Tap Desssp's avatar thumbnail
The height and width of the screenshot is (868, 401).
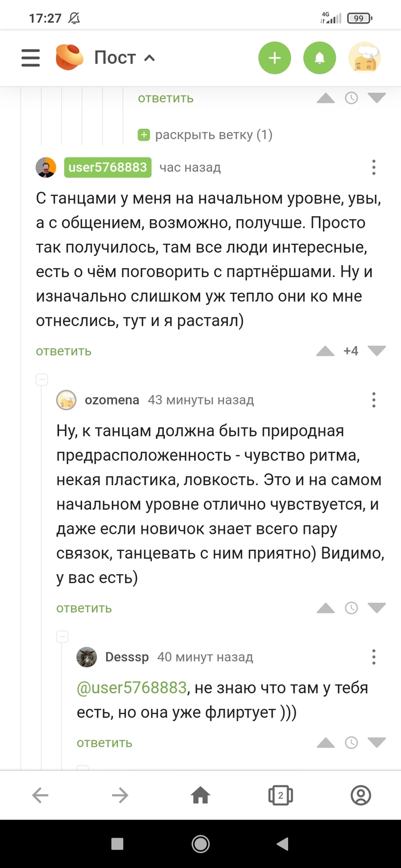click(x=87, y=657)
